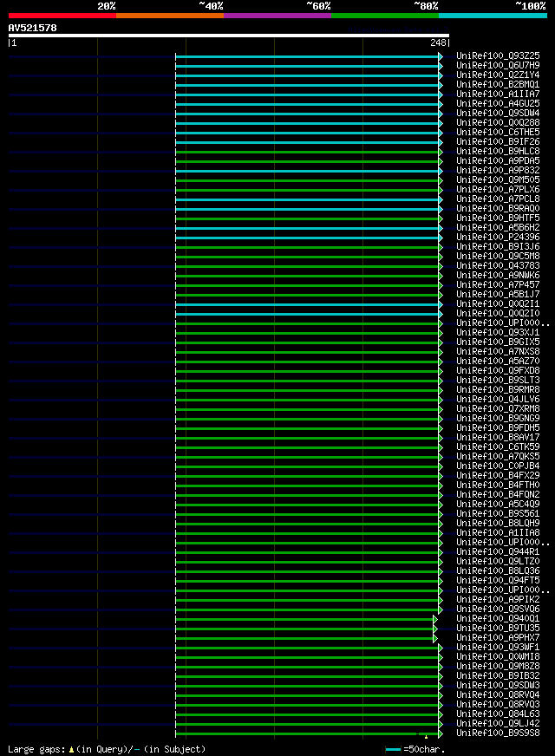This screenshot has height=756, width=555.
Task: Open hit UniRef100_B4FX29
Action: point(498,476)
